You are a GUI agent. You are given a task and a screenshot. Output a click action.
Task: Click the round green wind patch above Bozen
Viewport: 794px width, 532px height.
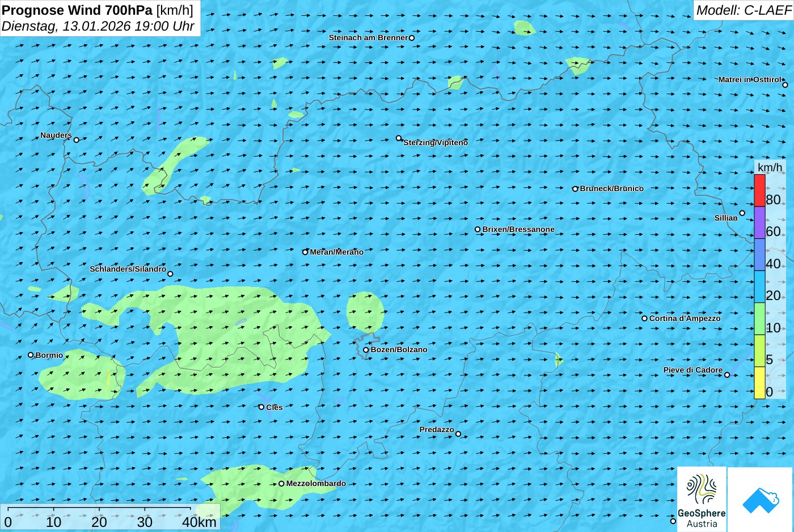coord(365,312)
